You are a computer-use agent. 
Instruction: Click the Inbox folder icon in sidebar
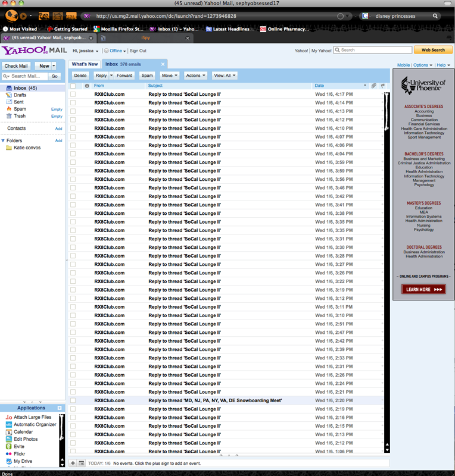coord(9,88)
